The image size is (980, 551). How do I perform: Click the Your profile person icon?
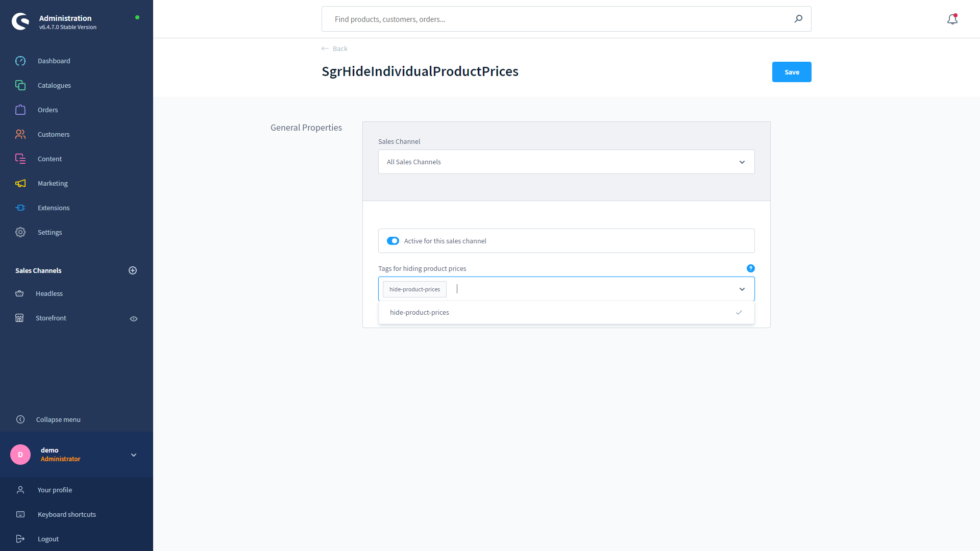click(x=20, y=490)
